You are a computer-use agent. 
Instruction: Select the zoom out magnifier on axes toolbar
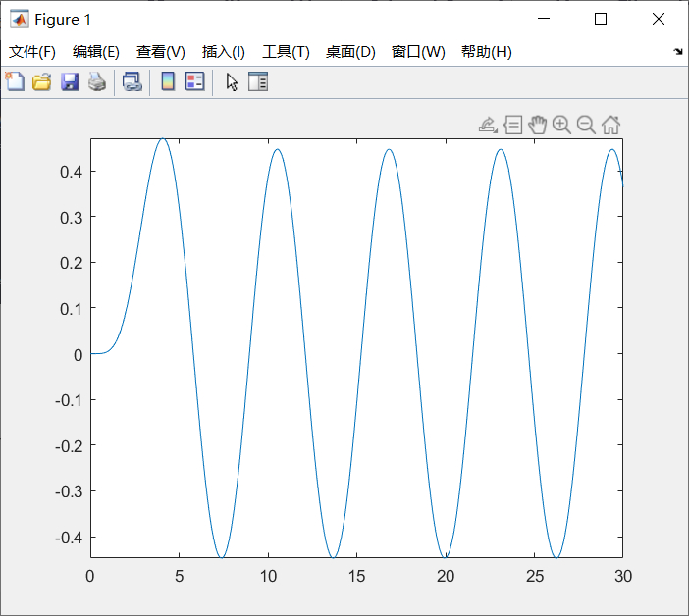(x=586, y=126)
